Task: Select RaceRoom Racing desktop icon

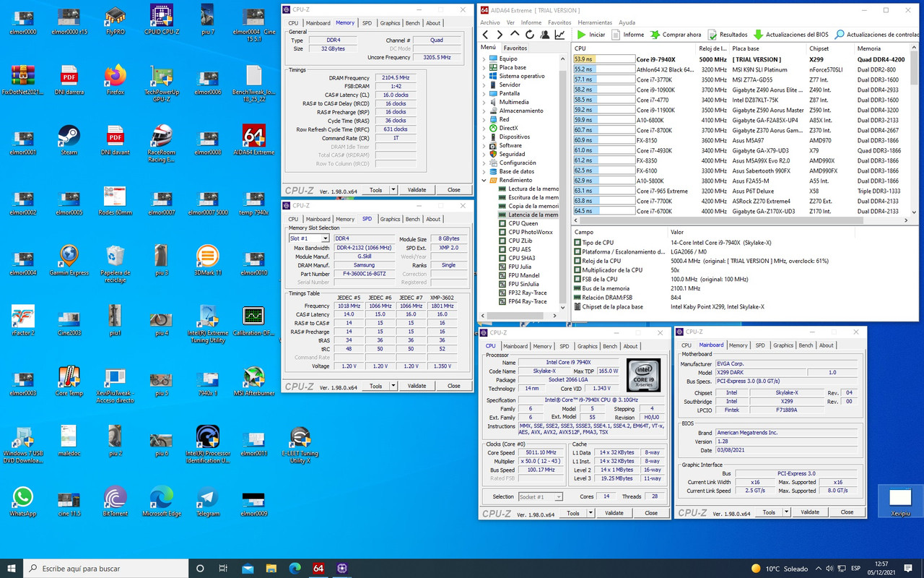Action: pyautogui.click(x=161, y=143)
